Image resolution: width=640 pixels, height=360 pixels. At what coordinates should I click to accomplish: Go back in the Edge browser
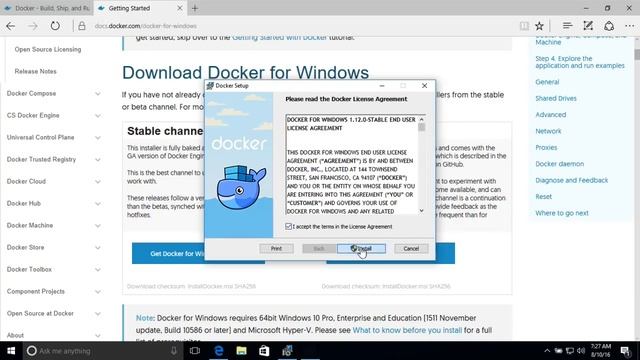(x=11, y=26)
